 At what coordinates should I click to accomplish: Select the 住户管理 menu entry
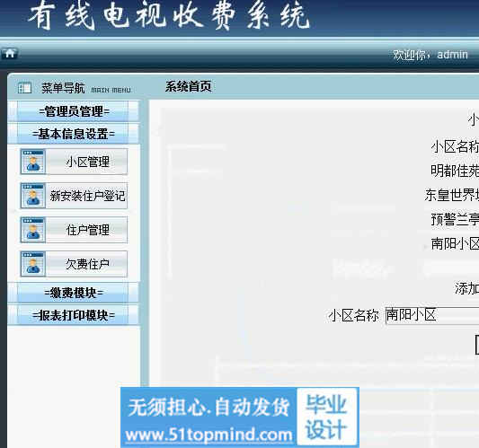point(87,230)
